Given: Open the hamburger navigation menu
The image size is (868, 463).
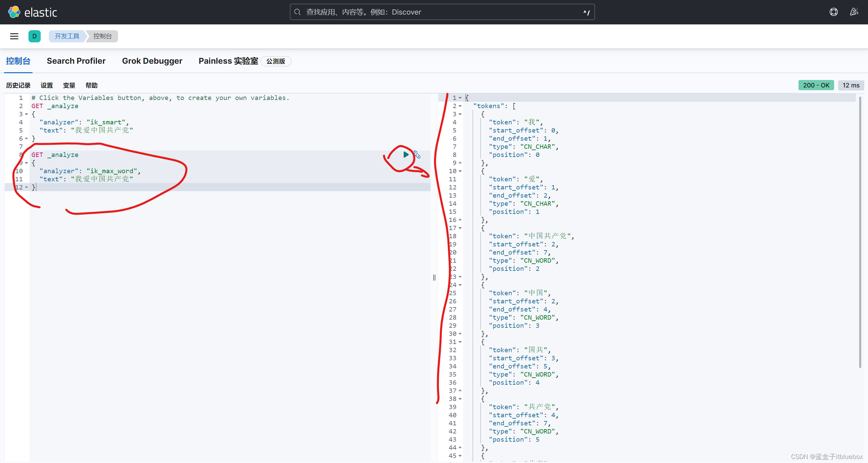Looking at the screenshot, I should click(x=14, y=36).
